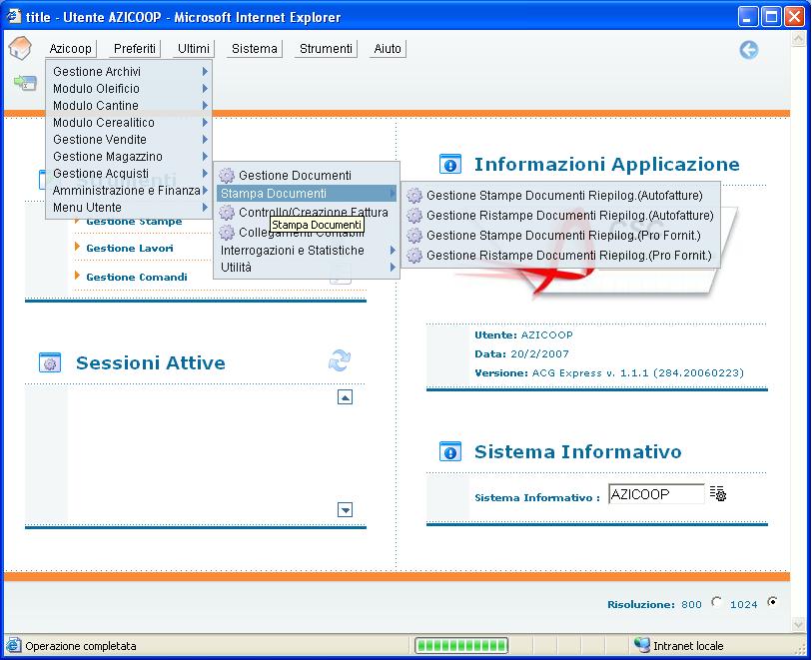Expand Menu Utente submenu
The image size is (812, 660).
(x=129, y=208)
